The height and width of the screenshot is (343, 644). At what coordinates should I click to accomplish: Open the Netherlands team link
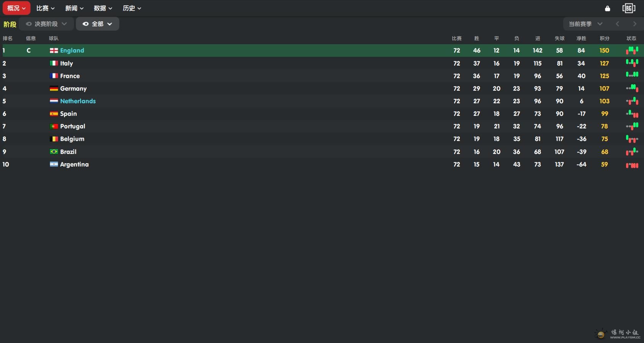[x=78, y=101]
